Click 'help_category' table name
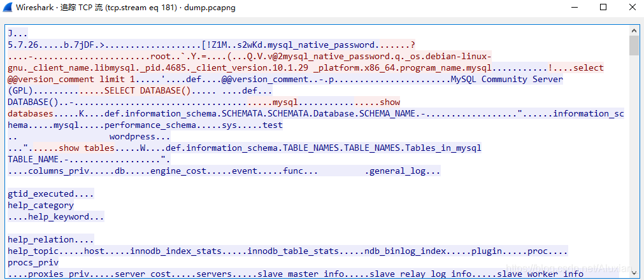 [41, 206]
